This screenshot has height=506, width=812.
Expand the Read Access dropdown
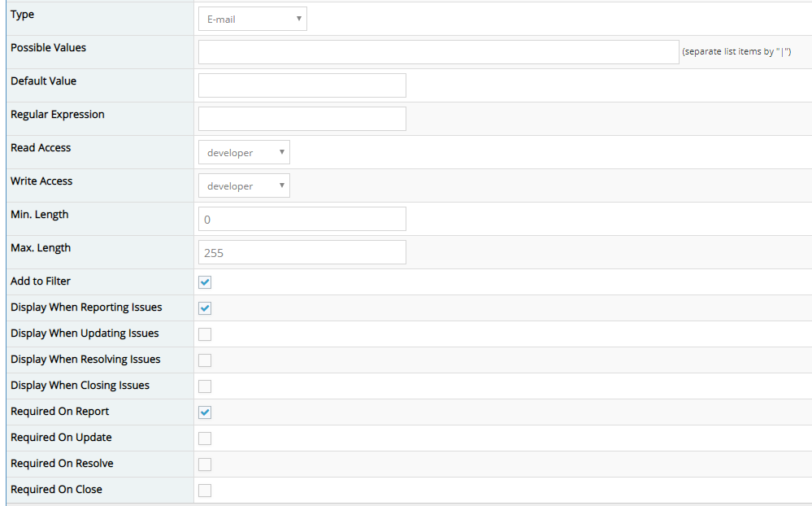pyautogui.click(x=244, y=153)
